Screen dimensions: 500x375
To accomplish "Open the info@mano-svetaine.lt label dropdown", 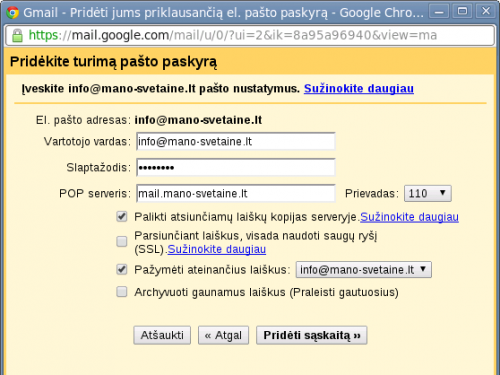I will pyautogui.click(x=364, y=270).
